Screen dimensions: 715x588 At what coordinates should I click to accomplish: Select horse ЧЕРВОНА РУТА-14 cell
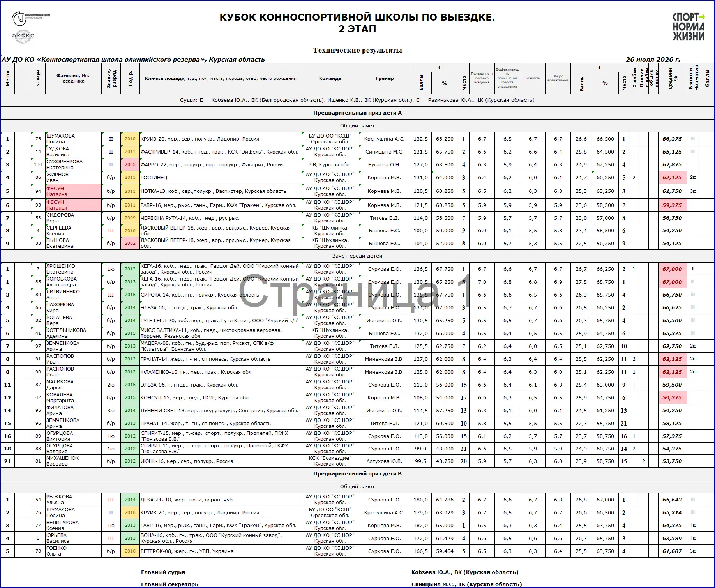click(x=221, y=218)
